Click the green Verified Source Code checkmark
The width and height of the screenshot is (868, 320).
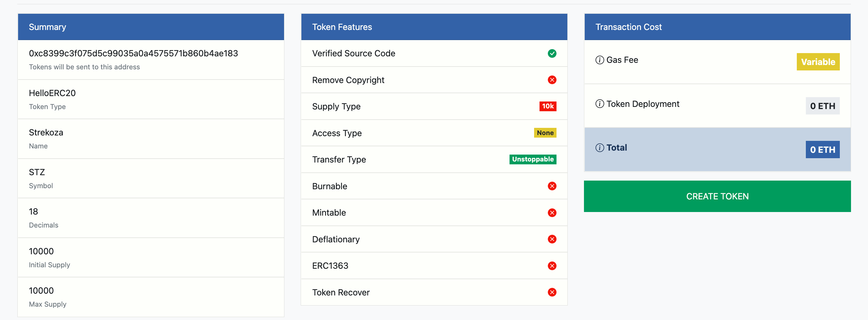[x=552, y=53]
